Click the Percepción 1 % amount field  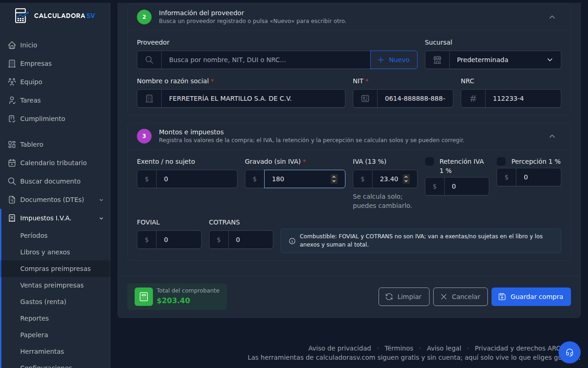point(538,177)
